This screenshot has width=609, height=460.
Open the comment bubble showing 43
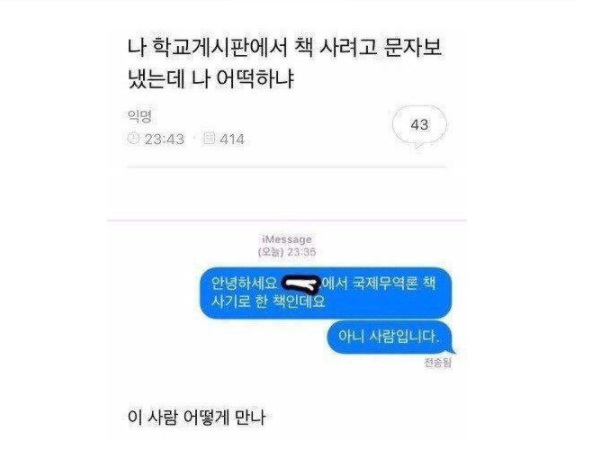click(x=419, y=125)
